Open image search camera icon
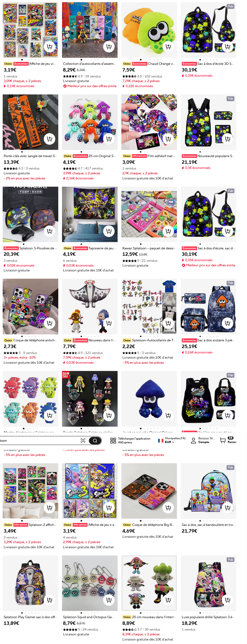 click(83, 440)
